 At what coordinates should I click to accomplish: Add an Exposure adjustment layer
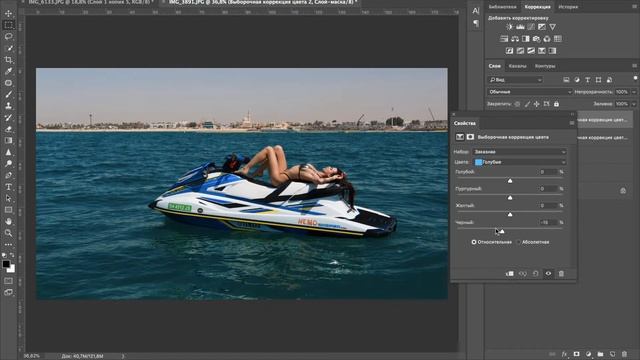pyautogui.click(x=542, y=27)
